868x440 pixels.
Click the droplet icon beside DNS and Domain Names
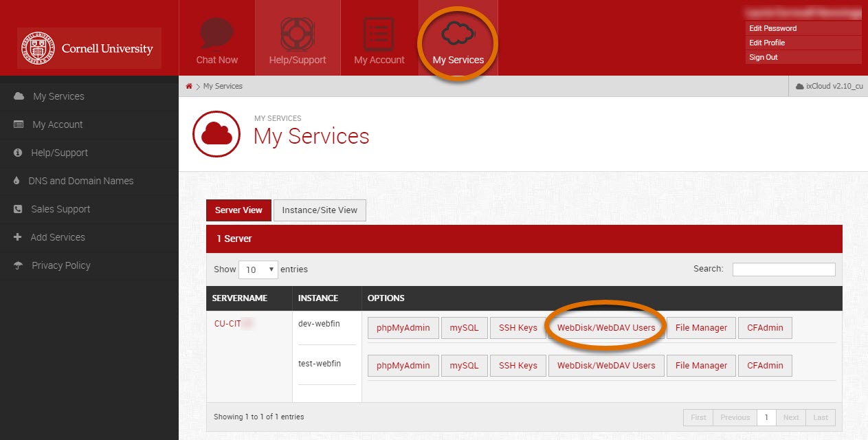click(17, 181)
